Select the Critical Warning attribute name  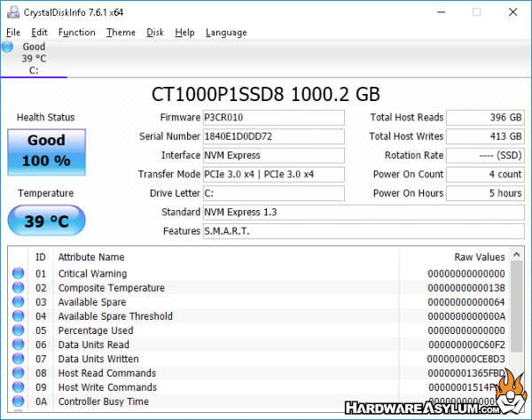tap(92, 274)
